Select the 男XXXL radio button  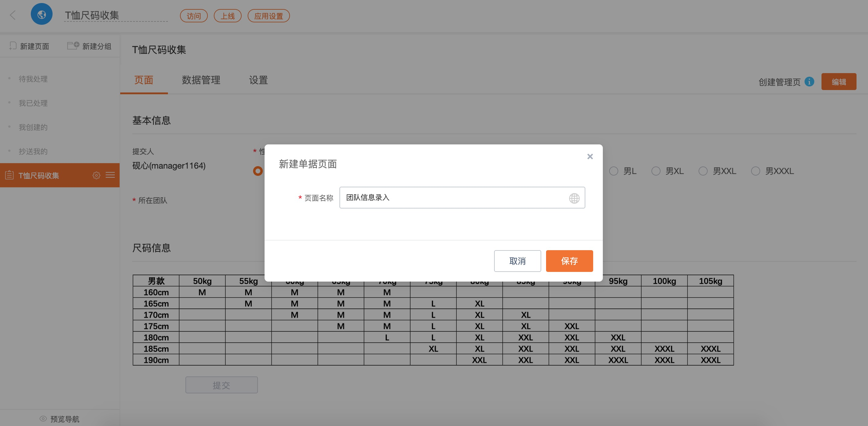pyautogui.click(x=755, y=171)
